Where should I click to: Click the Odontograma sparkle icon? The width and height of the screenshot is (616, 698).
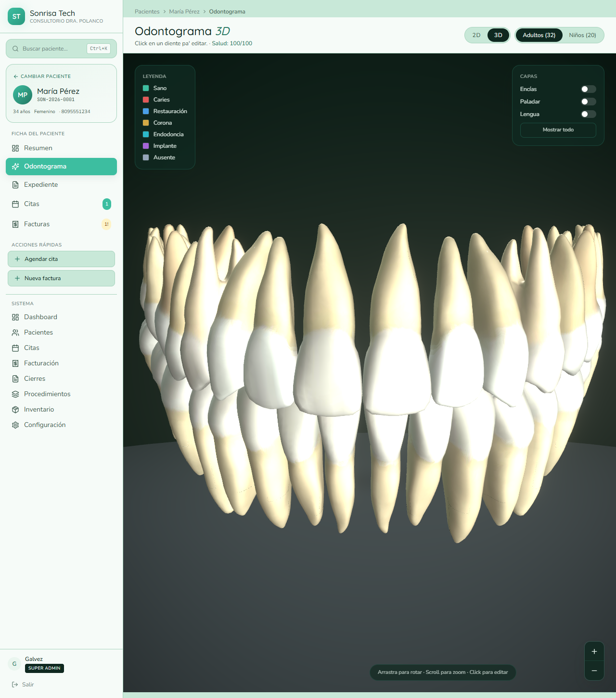tap(15, 167)
